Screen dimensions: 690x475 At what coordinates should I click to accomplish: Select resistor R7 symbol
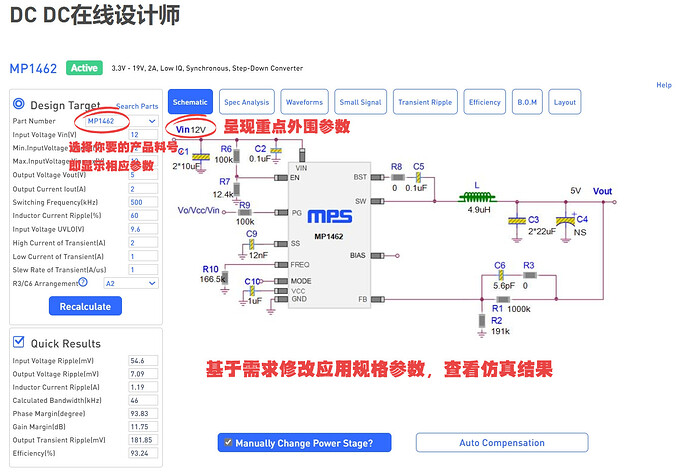click(237, 189)
